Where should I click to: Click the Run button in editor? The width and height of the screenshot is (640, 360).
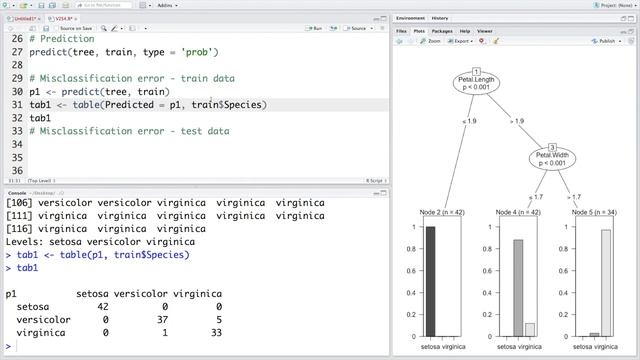point(314,29)
